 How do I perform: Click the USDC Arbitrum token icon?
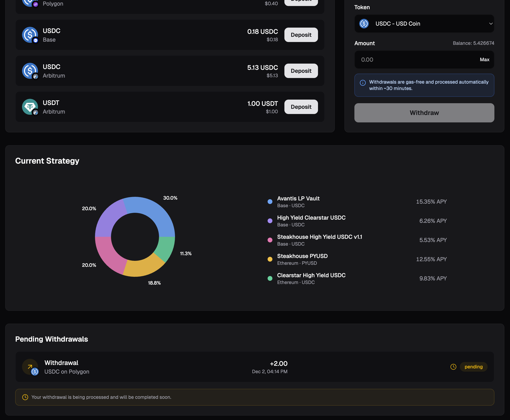30,71
